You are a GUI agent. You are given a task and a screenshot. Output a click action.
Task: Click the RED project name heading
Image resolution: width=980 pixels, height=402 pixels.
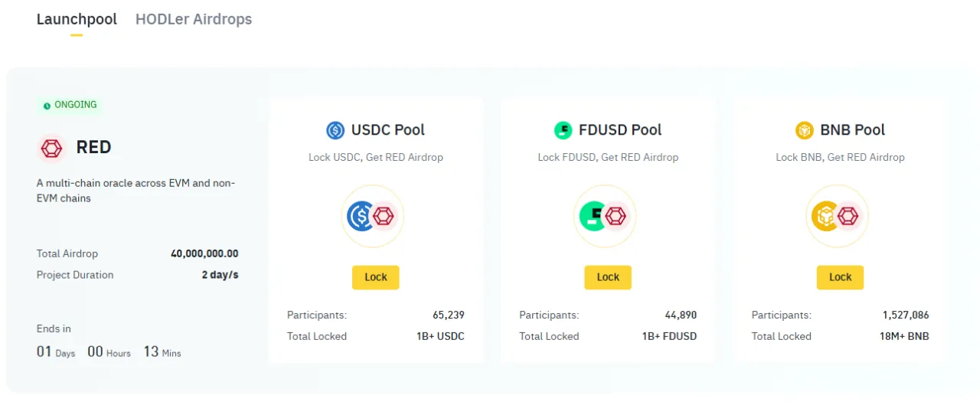(93, 148)
